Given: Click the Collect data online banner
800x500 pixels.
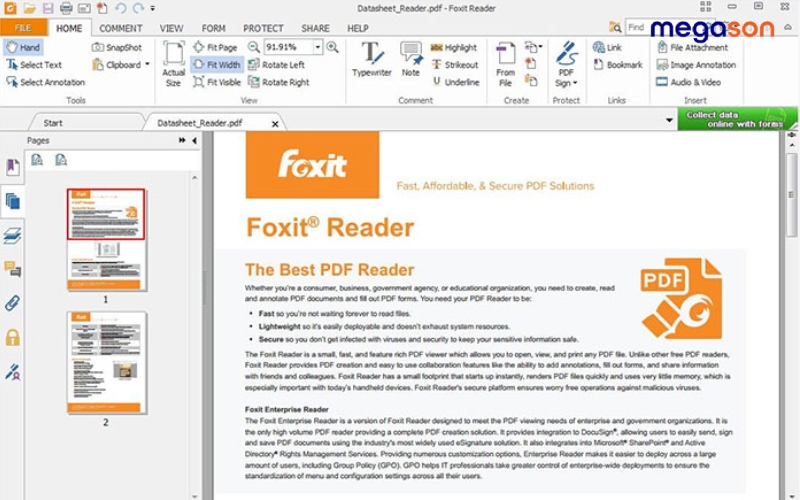Looking at the screenshot, I should pyautogui.click(x=737, y=119).
